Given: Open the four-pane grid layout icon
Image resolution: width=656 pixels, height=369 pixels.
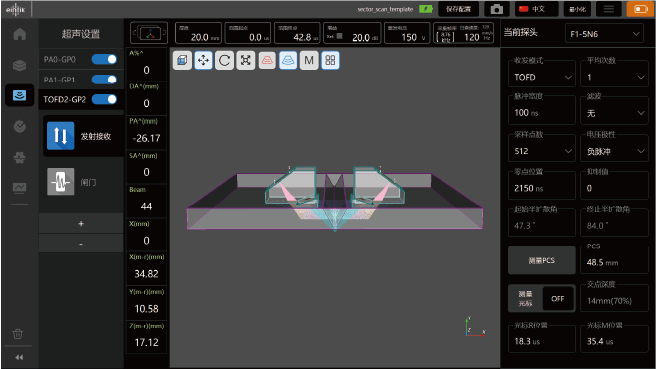Looking at the screenshot, I should [x=331, y=61].
